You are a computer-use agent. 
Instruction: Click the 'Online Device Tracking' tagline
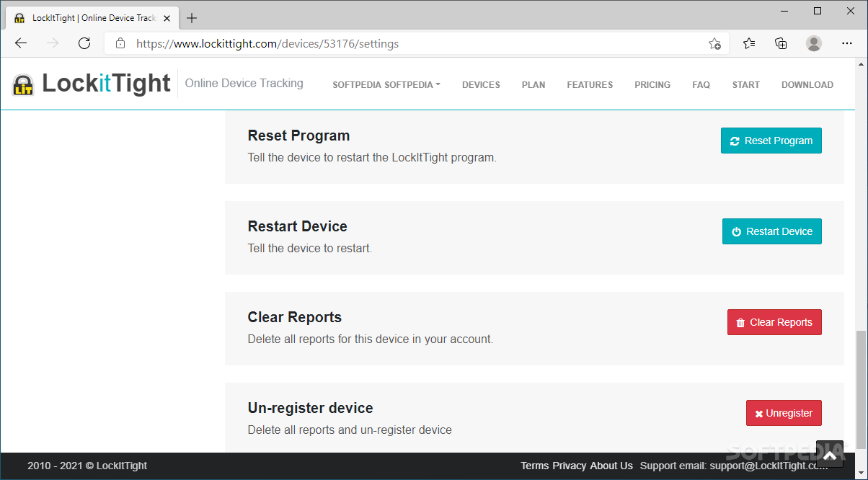244,83
